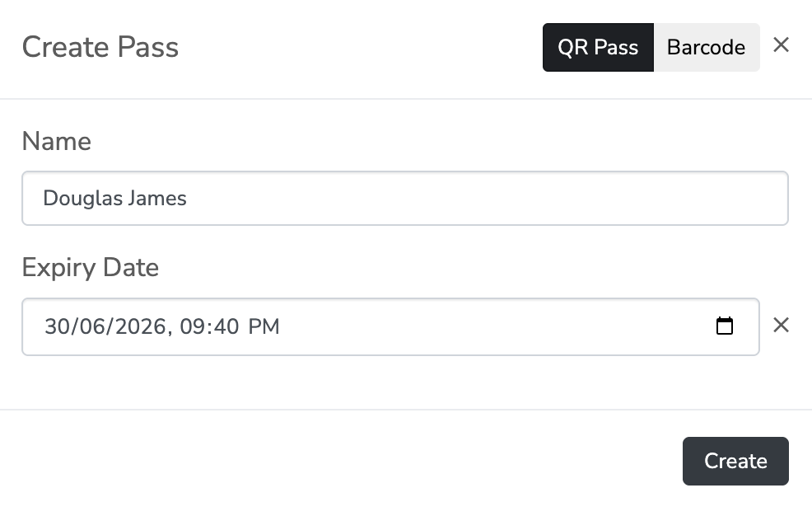Select the PM segment of expiry time

point(264,326)
